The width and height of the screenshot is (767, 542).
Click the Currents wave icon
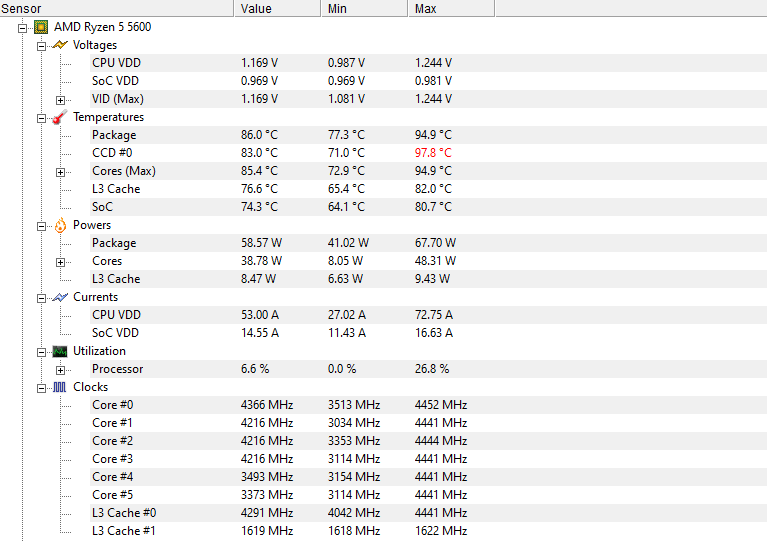click(x=60, y=297)
